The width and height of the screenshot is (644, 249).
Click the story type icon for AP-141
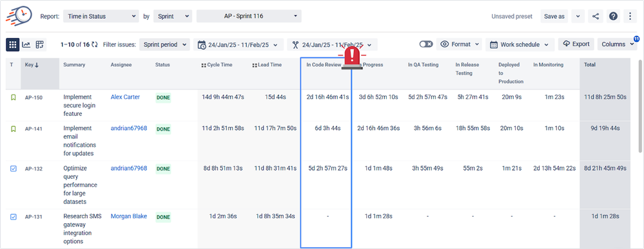pyautogui.click(x=13, y=129)
